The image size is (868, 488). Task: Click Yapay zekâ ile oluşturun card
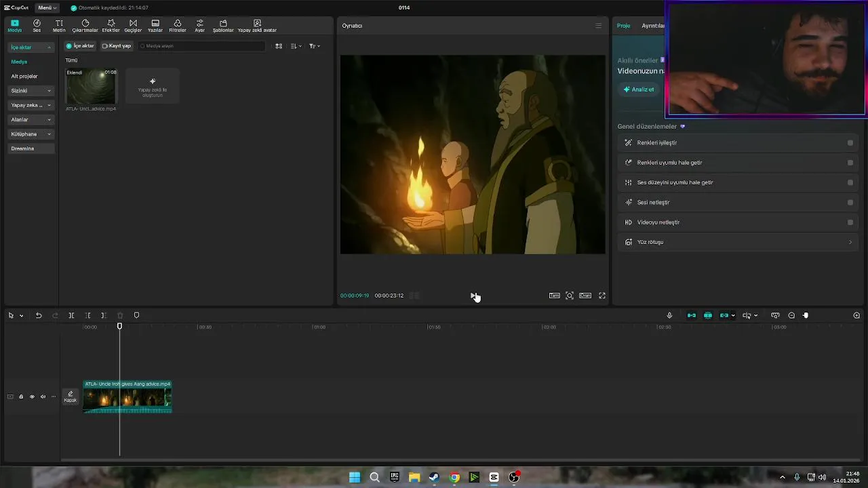coord(153,86)
